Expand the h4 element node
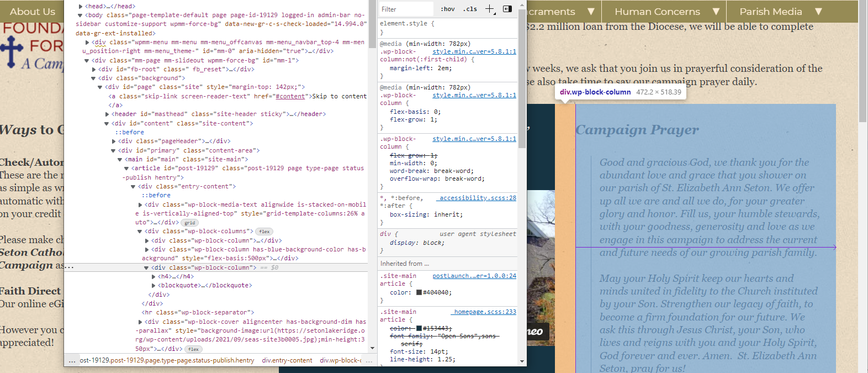The height and width of the screenshot is (373, 868). (154, 276)
